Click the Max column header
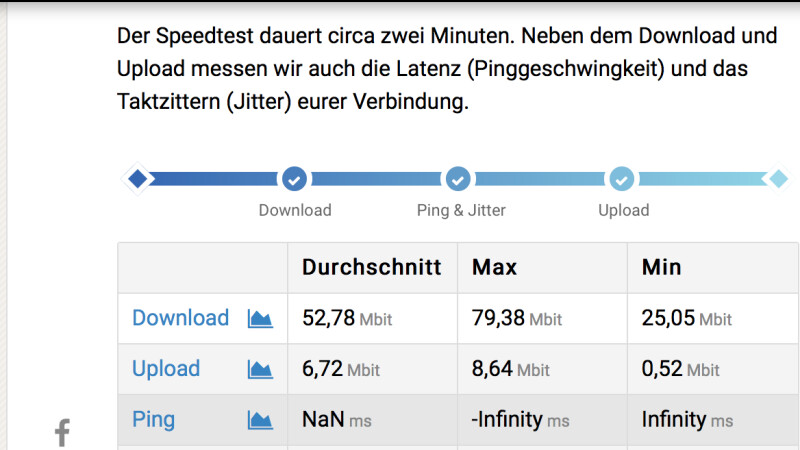Screen dimensions: 800x450 click(x=494, y=267)
